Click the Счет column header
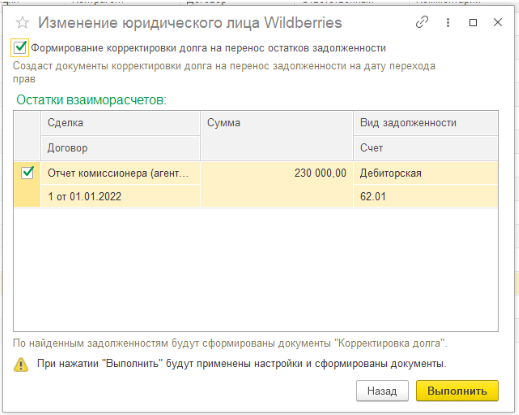 point(426,148)
